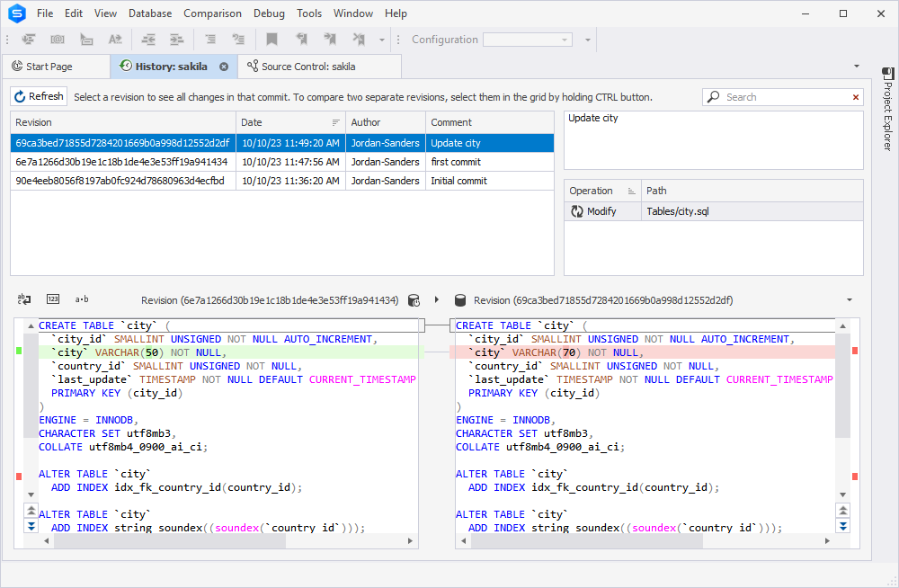
Task: Click the decrease indent toolbar icon
Action: click(x=148, y=39)
